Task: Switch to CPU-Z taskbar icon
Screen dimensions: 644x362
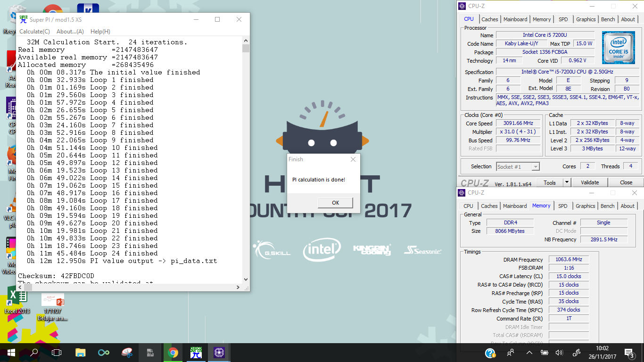Action: pos(219,352)
